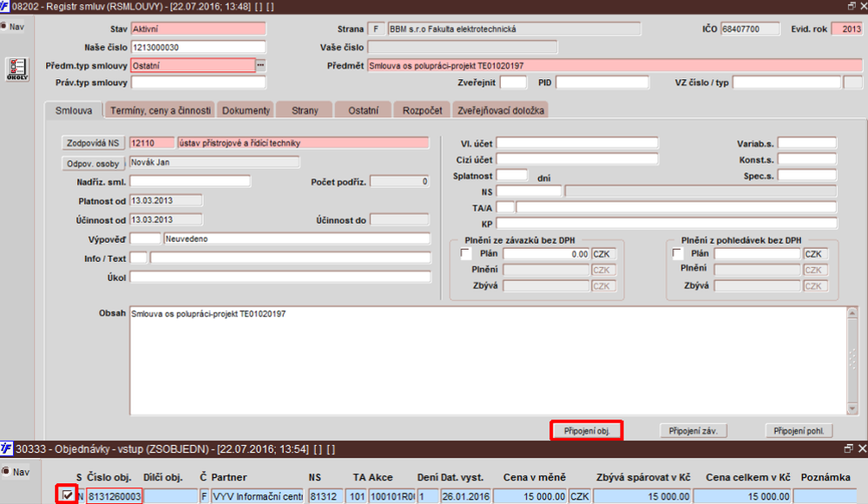Click the Objednávky window app icon
This screenshot has height=504, width=868.
point(6,448)
